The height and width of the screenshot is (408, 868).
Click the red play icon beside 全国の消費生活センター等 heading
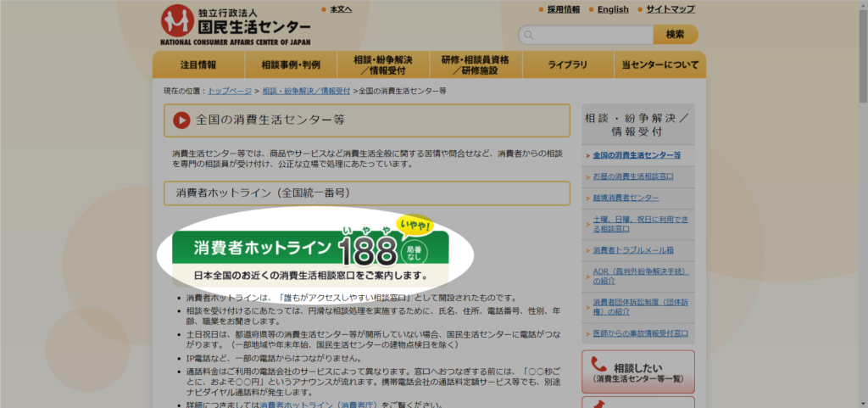(x=181, y=120)
